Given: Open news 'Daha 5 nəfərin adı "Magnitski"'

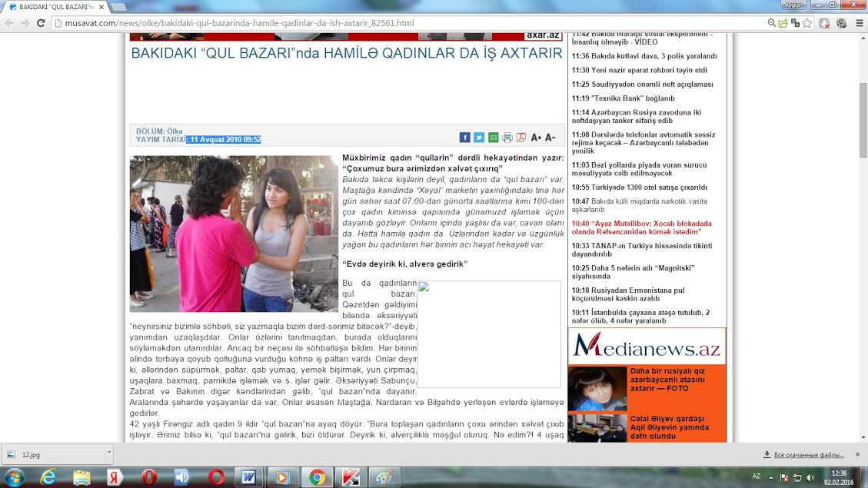Looking at the screenshot, I should click(x=634, y=271).
